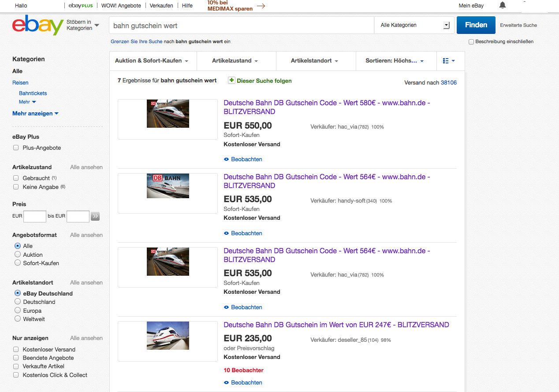
Task: Switch the list view layout icon
Action: click(x=448, y=61)
